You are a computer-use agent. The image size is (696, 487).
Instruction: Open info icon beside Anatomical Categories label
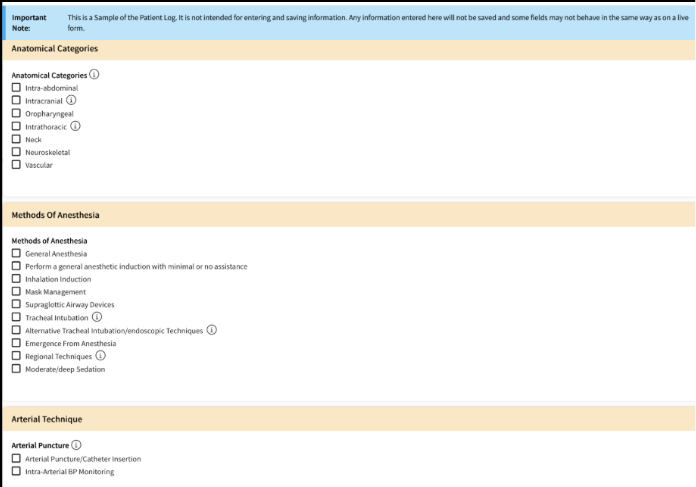click(94, 74)
